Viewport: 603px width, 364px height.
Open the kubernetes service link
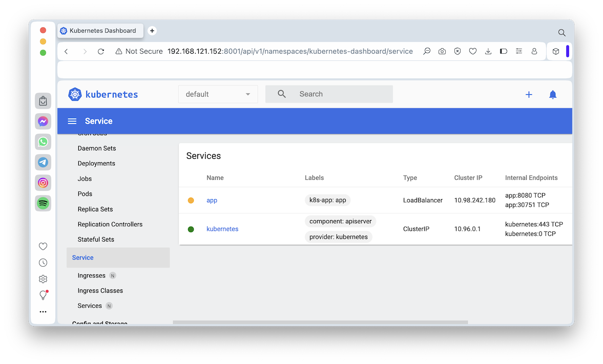coord(222,229)
